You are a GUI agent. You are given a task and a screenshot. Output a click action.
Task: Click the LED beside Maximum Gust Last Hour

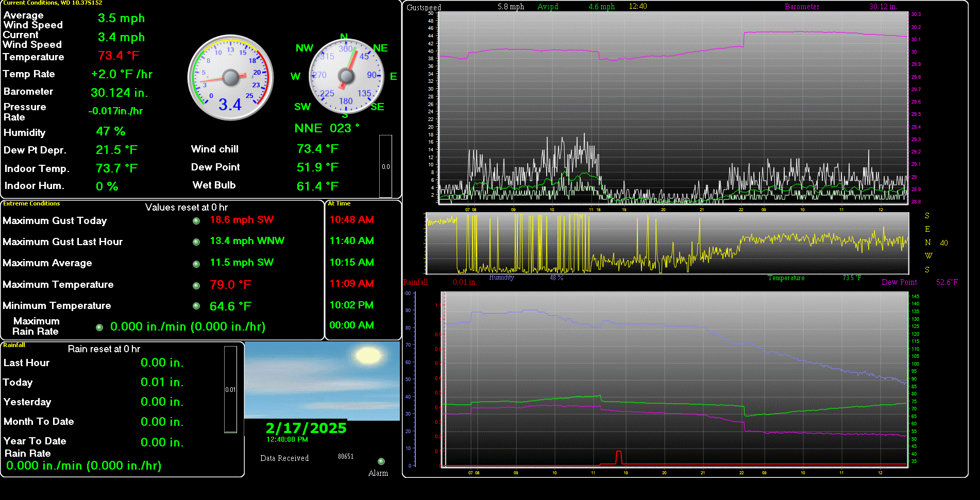196,242
